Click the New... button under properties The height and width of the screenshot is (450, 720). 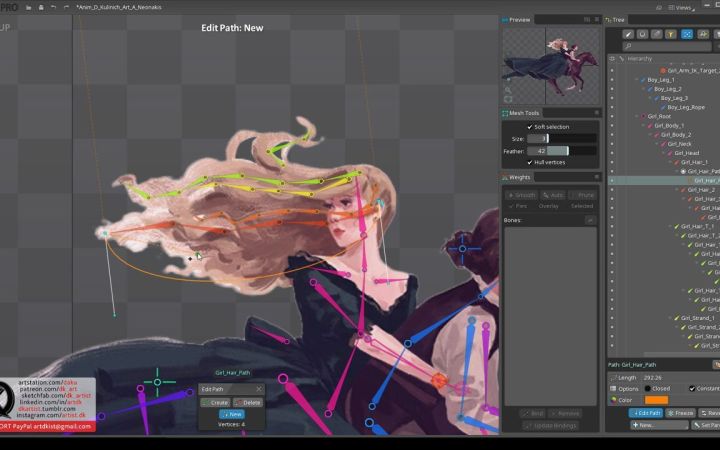click(659, 425)
